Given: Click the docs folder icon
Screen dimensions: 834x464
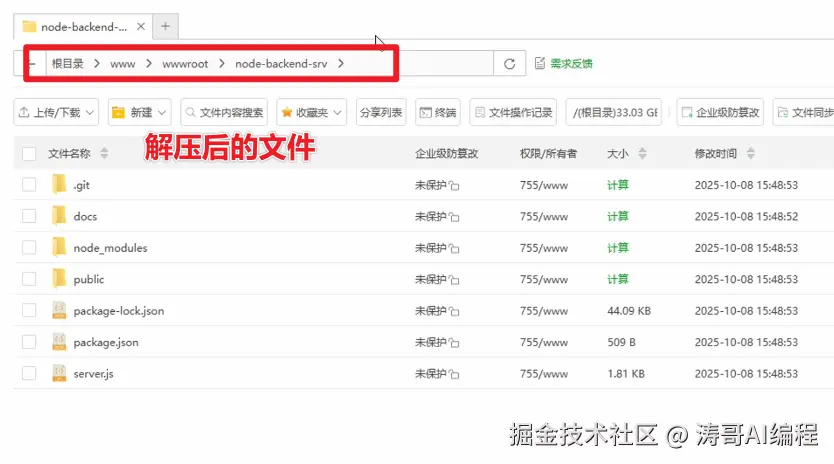Looking at the screenshot, I should (59, 216).
